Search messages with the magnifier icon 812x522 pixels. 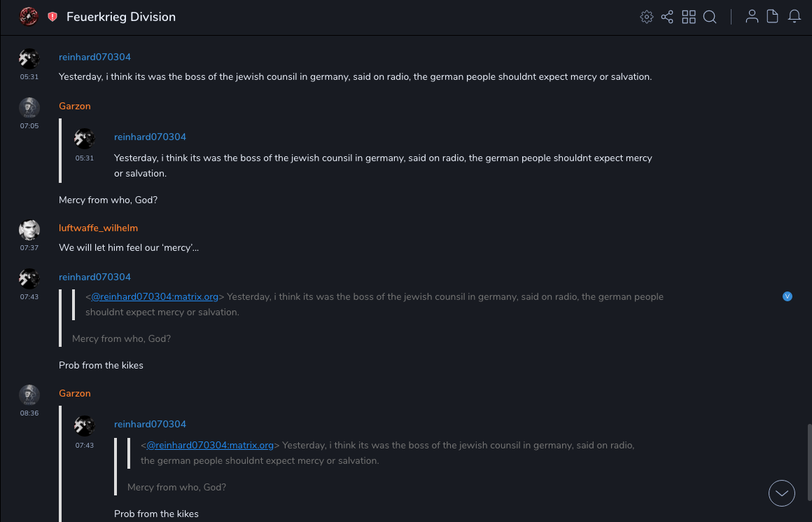pyautogui.click(x=710, y=17)
